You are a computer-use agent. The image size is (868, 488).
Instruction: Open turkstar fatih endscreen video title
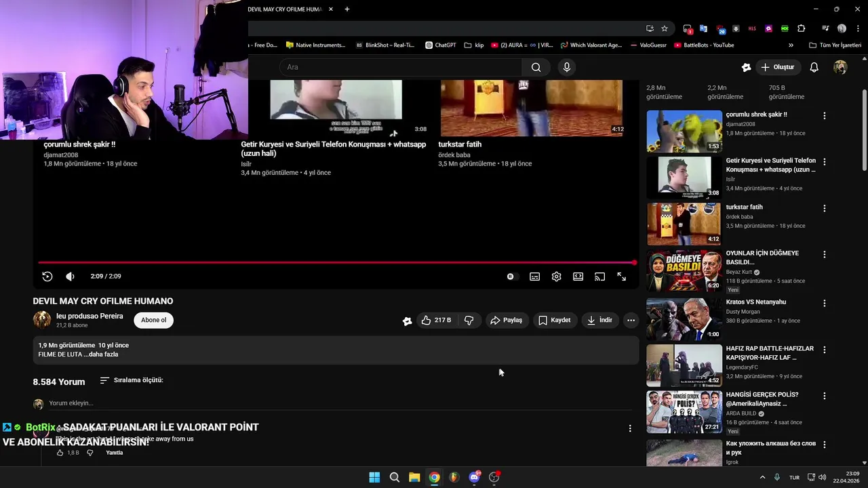pyautogui.click(x=460, y=144)
